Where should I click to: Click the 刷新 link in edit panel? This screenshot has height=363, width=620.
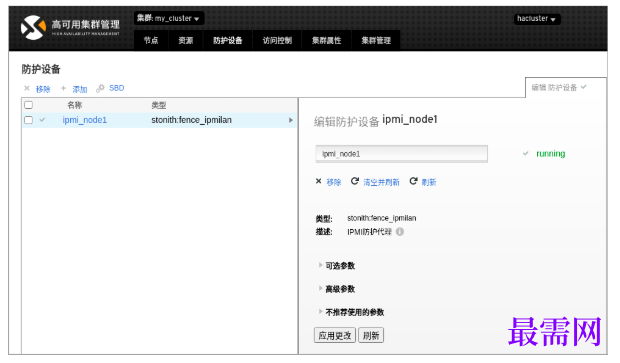(x=429, y=182)
